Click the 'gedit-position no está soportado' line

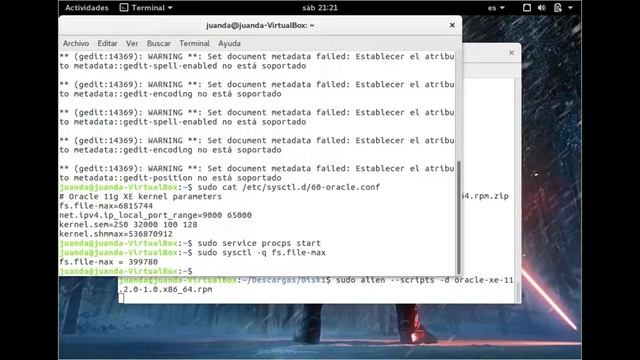[170, 178]
